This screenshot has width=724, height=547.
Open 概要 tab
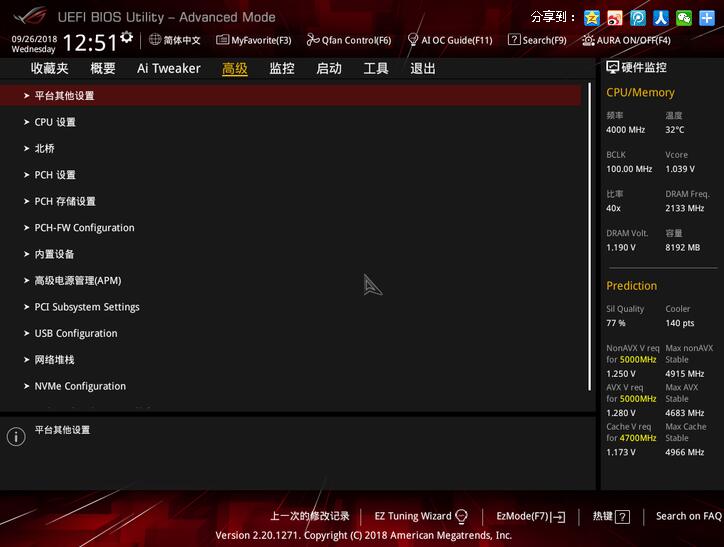pos(103,68)
